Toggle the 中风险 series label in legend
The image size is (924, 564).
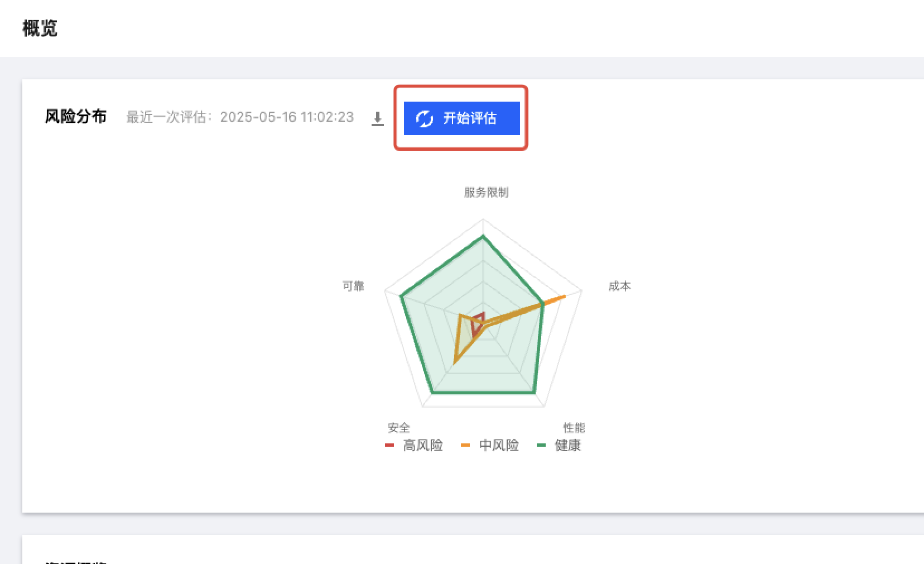click(x=499, y=445)
